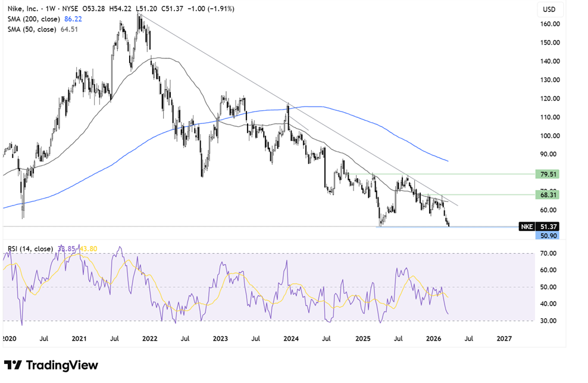Click the 86.22 SMA value

click(73, 19)
